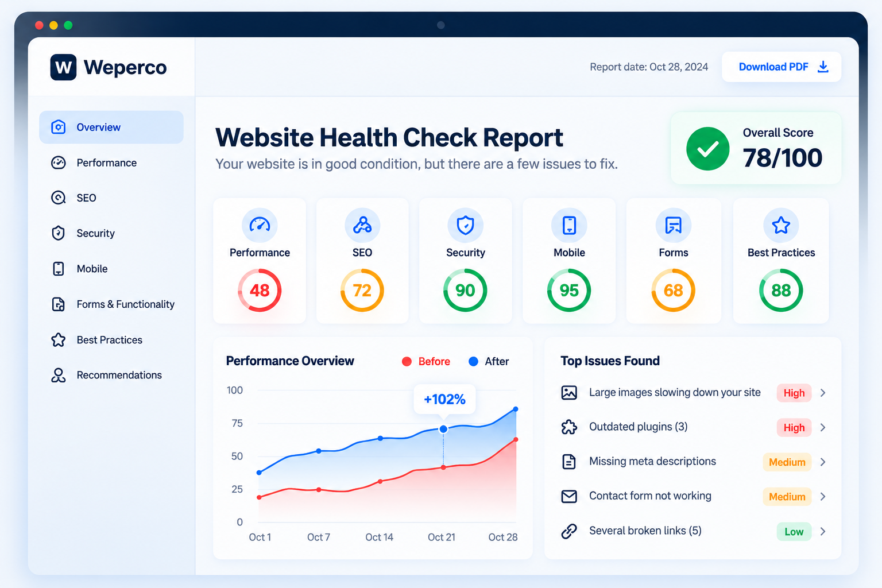Viewport: 882px width, 588px height.
Task: Click the Best Practices star icon in the sidebar
Action: (59, 340)
